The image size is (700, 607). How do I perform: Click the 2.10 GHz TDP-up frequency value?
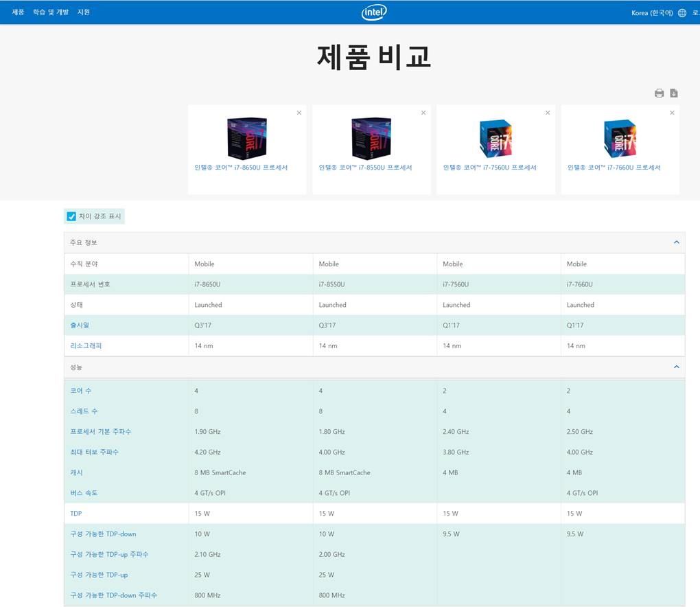[207, 554]
